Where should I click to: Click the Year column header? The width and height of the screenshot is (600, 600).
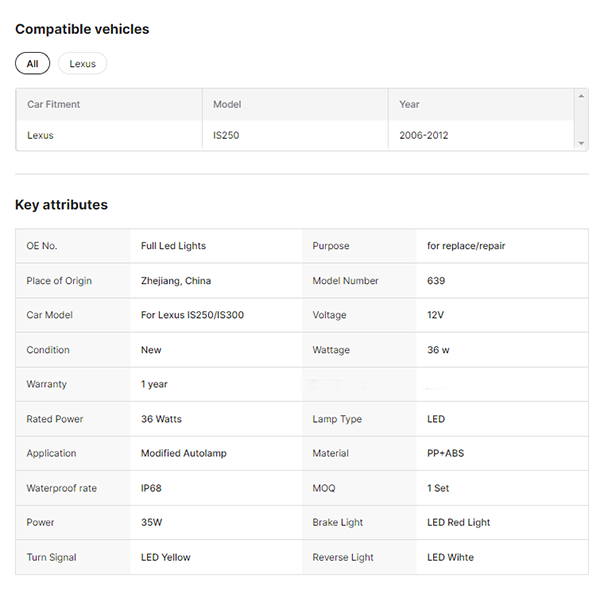(x=410, y=104)
